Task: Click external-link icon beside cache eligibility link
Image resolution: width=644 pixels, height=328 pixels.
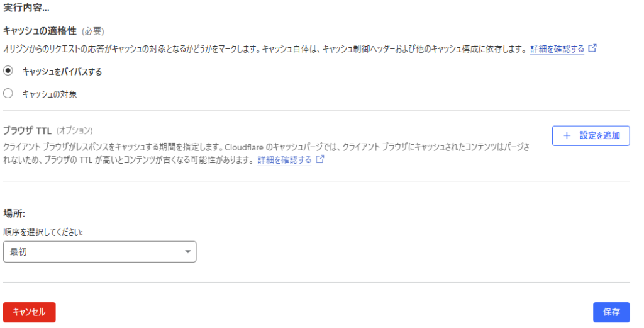Action: [592, 48]
